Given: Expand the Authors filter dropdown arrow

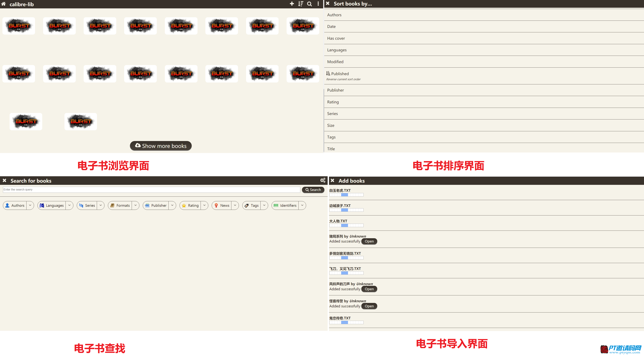Looking at the screenshot, I should pos(30,205).
